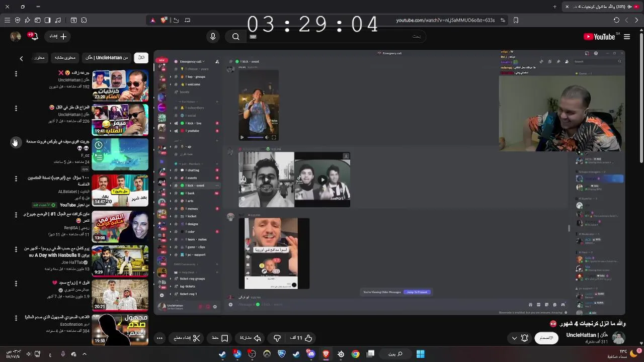The height and width of the screenshot is (362, 644).
Task: Reload the page with the browser refresh icon
Action: coord(616,20)
